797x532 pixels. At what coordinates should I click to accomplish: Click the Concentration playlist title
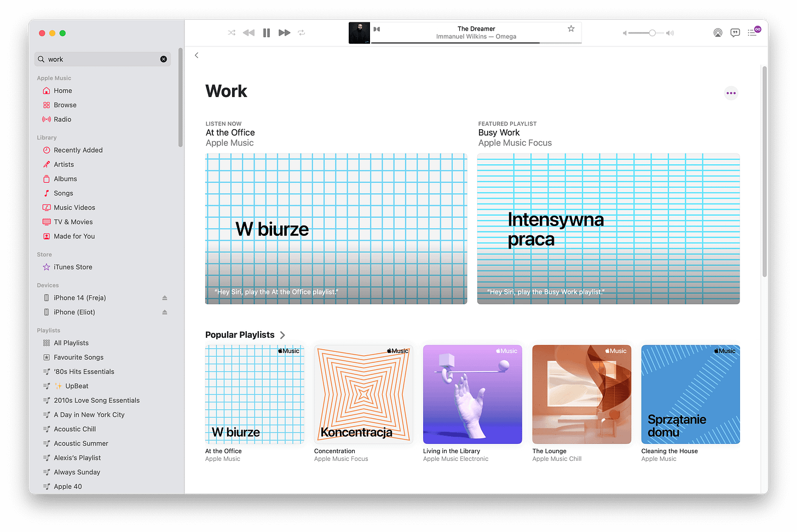click(334, 451)
